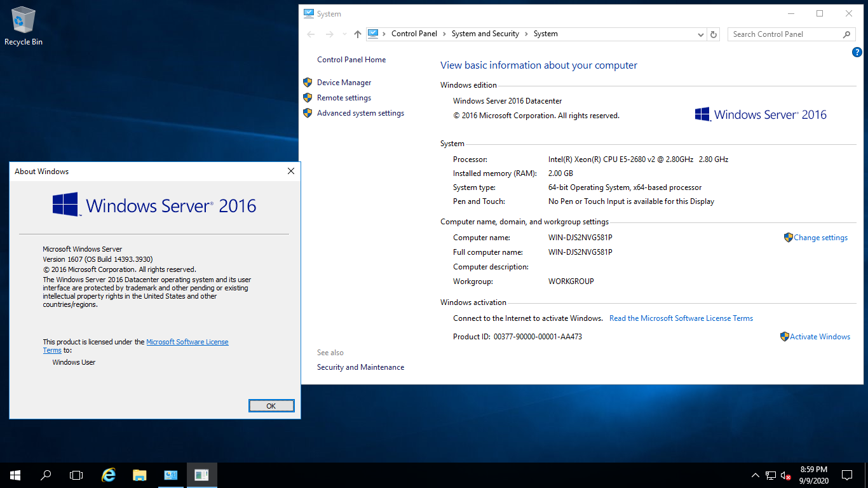Click the Windows Start button
Screen dimensions: 868x488
[x=15, y=475]
